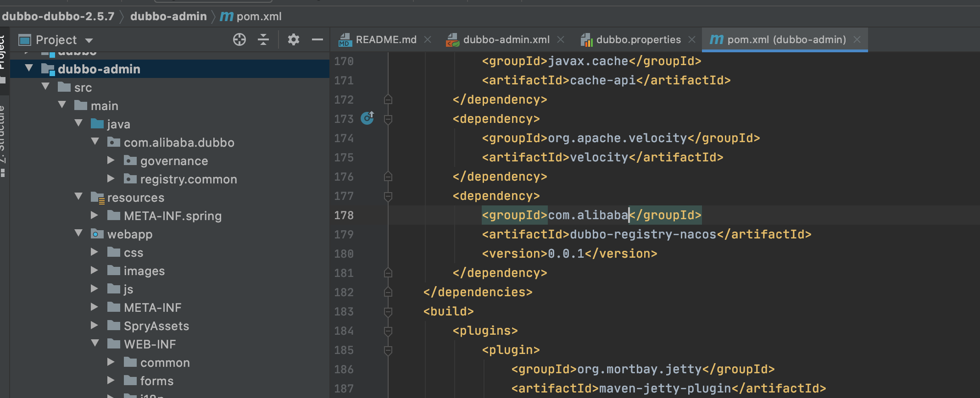Close the pom.xml (dubbo-admin) tab
980x398 pixels.
coord(857,40)
